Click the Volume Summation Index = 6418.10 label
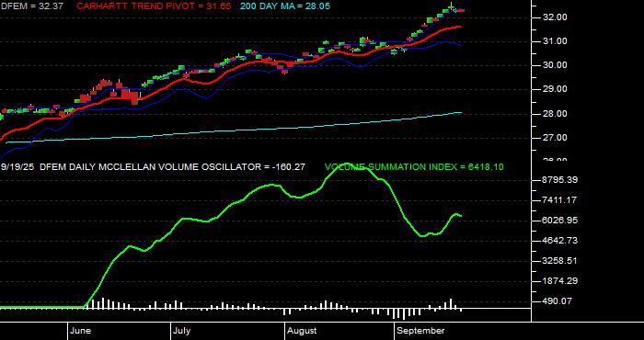Viewport: 644px width, 340px height. (x=414, y=167)
